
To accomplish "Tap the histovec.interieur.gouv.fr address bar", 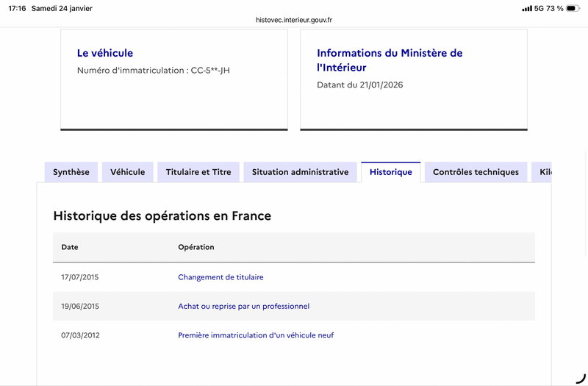I will [x=294, y=20].
